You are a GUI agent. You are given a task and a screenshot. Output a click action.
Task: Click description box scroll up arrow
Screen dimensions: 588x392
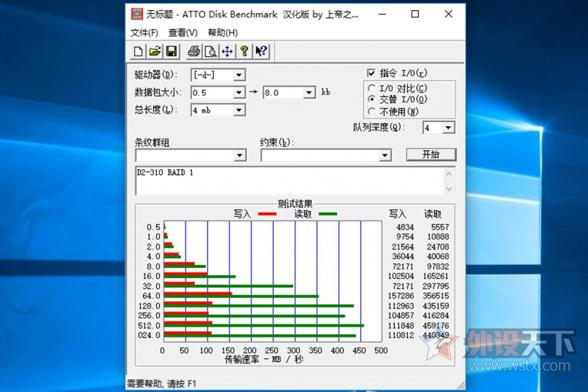click(449, 174)
